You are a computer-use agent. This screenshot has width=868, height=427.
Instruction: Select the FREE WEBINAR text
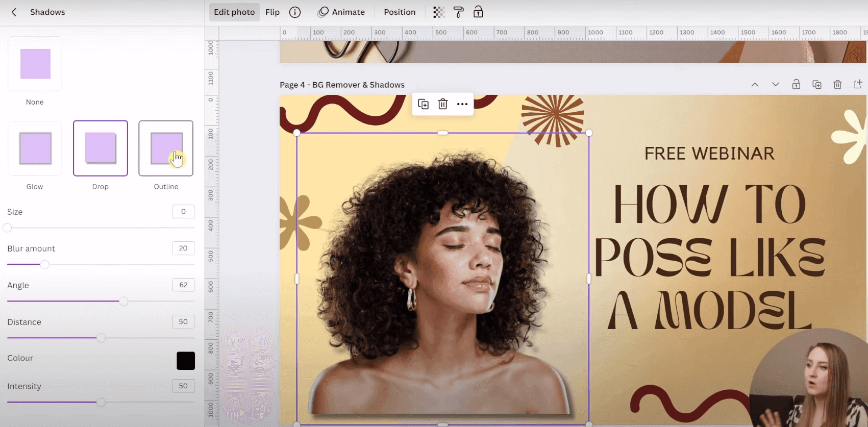[x=709, y=154]
